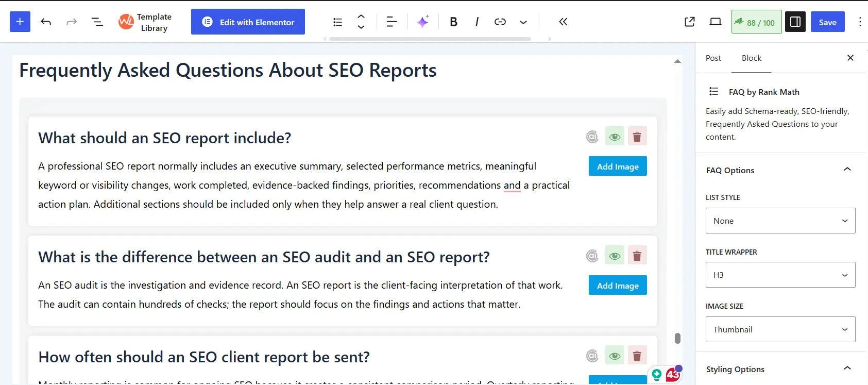The height and width of the screenshot is (385, 868).
Task: Move the block up
Action: 361,16
